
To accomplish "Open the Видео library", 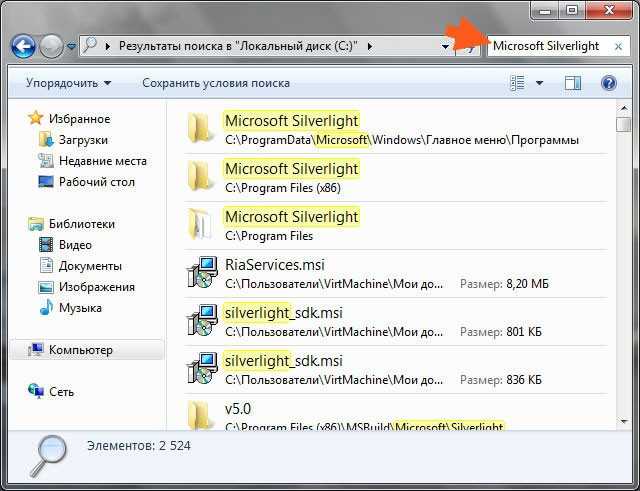I will pyautogui.click(x=75, y=245).
